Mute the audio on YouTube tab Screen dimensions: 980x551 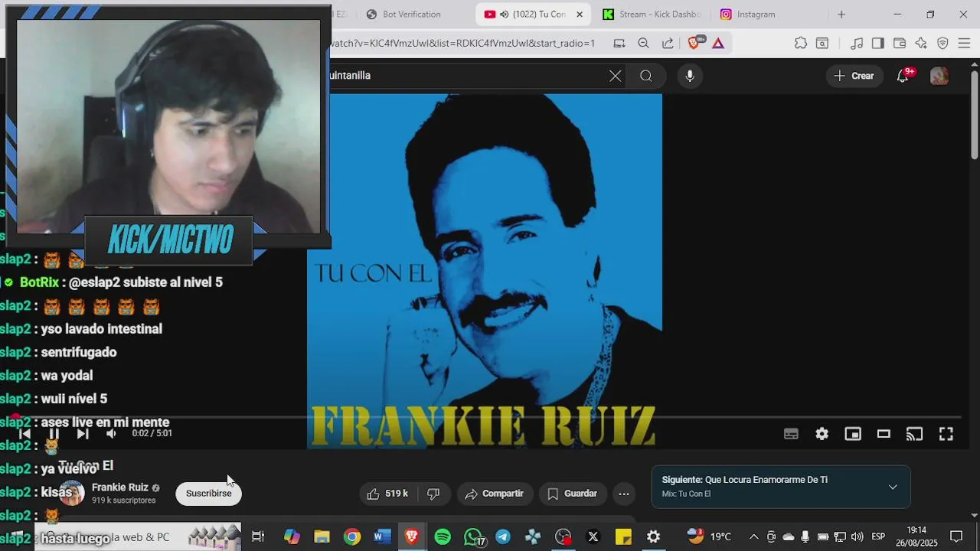point(504,15)
